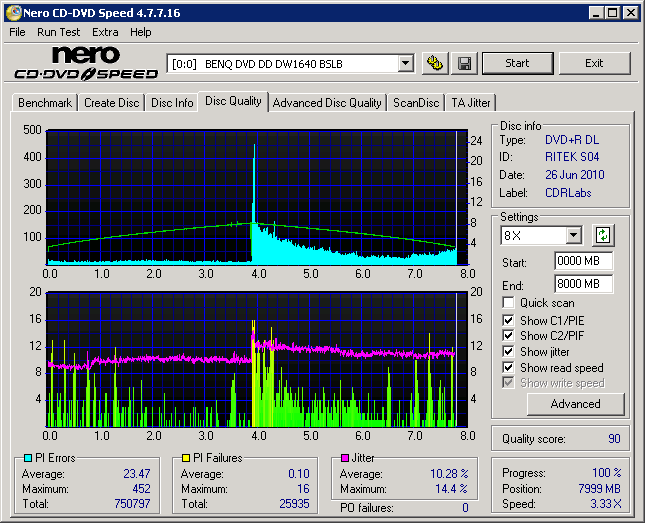Toggle the Show jitter checkbox
645x523 pixels.
tap(509, 352)
